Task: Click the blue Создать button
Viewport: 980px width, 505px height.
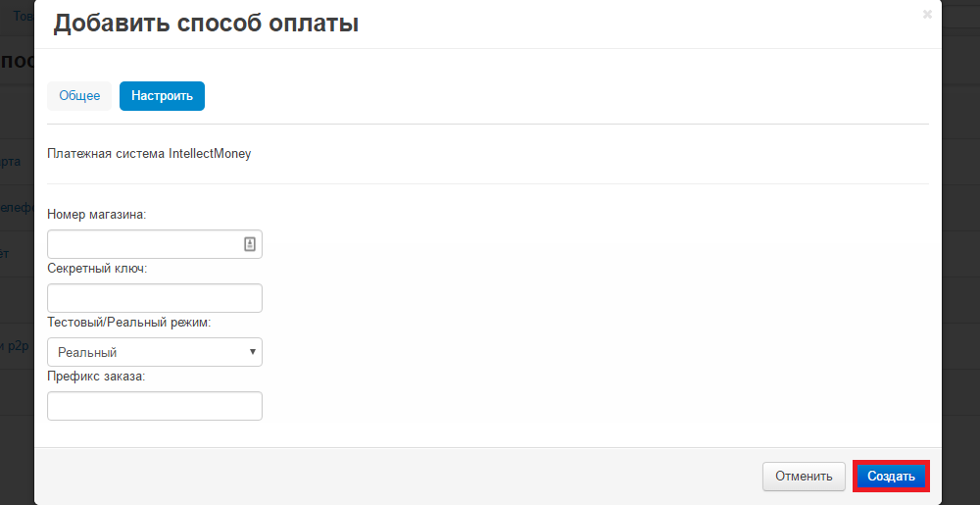Action: pos(891,477)
